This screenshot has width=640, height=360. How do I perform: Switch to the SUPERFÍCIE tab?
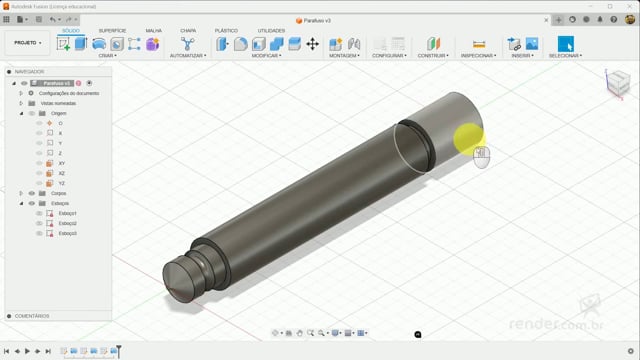(112, 31)
